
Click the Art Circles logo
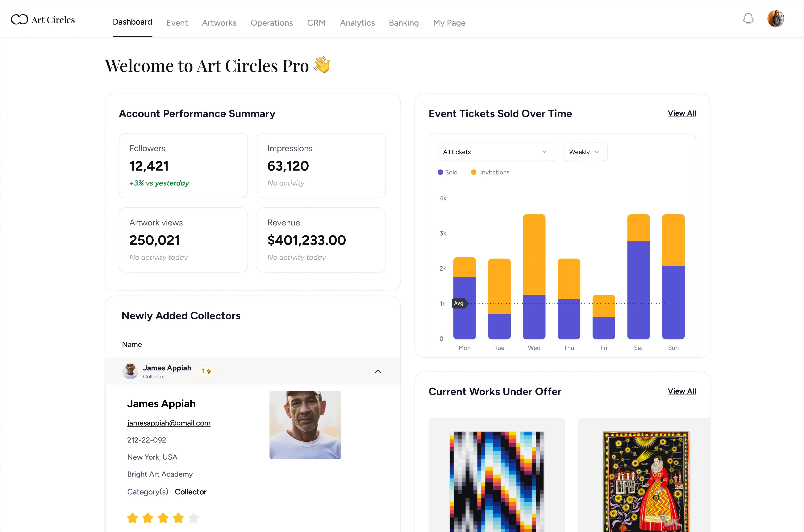point(42,19)
